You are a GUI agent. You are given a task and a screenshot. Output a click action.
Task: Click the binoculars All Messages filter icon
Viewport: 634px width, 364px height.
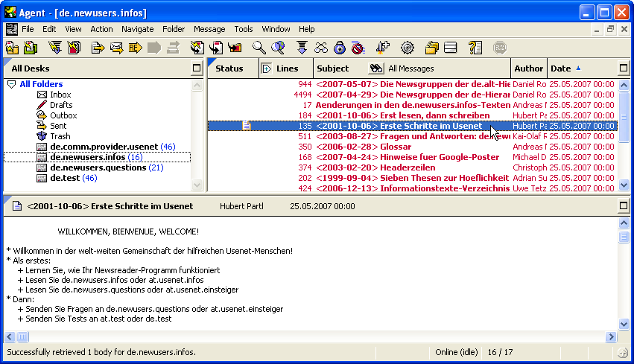pyautogui.click(x=376, y=68)
